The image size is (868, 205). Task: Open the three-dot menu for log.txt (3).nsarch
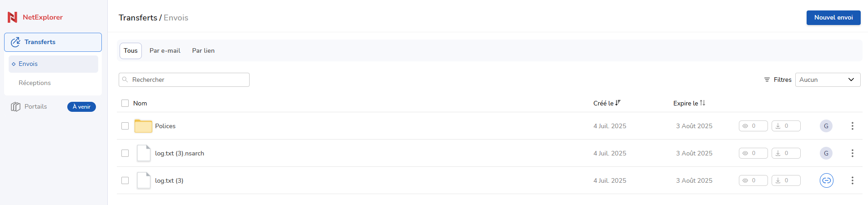852,153
